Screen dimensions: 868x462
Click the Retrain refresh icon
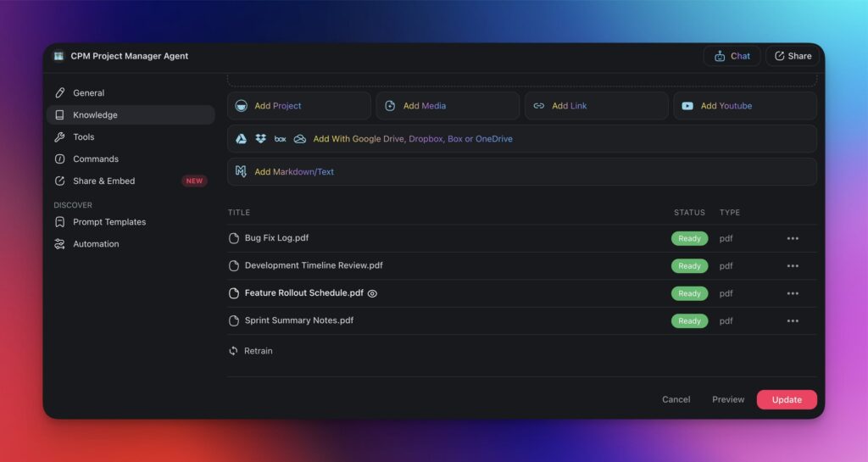coord(233,351)
